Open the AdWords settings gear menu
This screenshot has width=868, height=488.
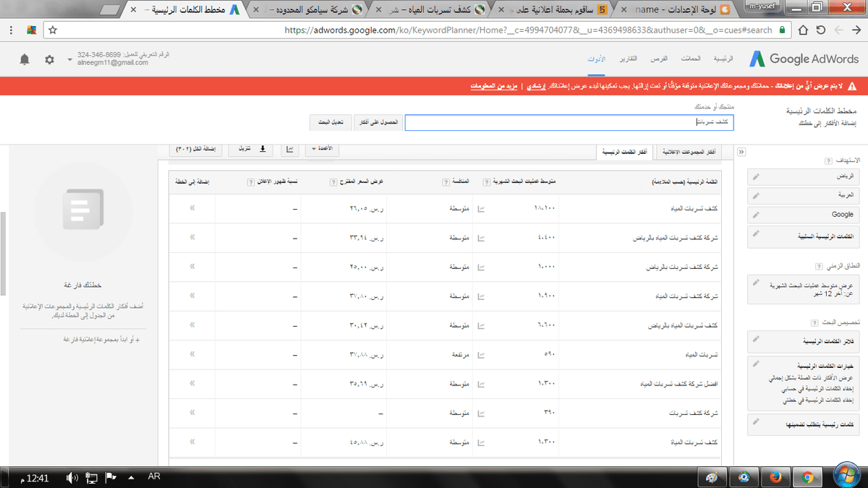pyautogui.click(x=49, y=59)
